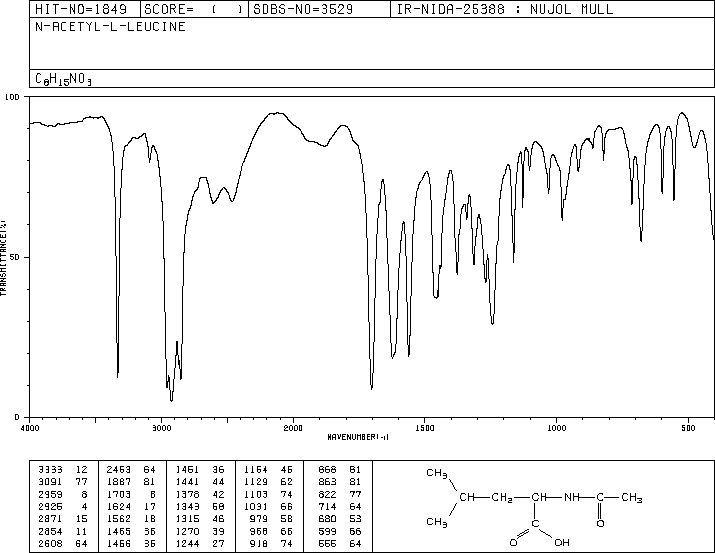Viewport: 715px width, 553px height.
Task: Click the 3091 peak table entry
Action: (x=50, y=482)
